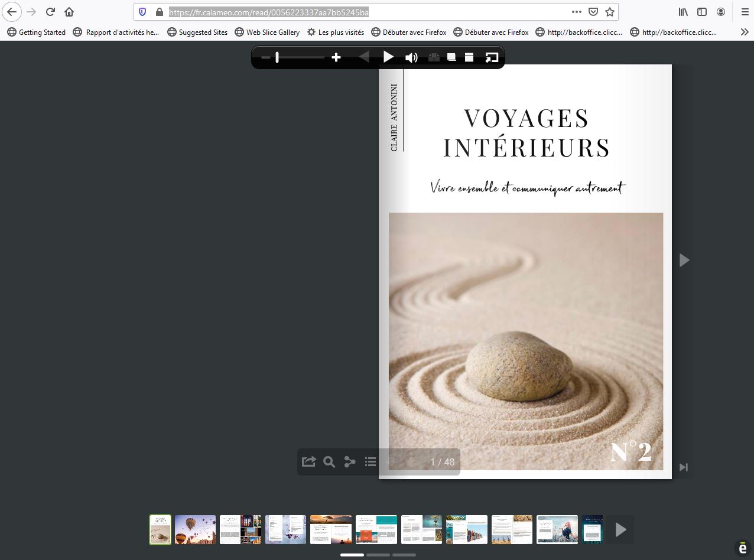
Task: Click the zoom level slider track
Action: (x=300, y=57)
